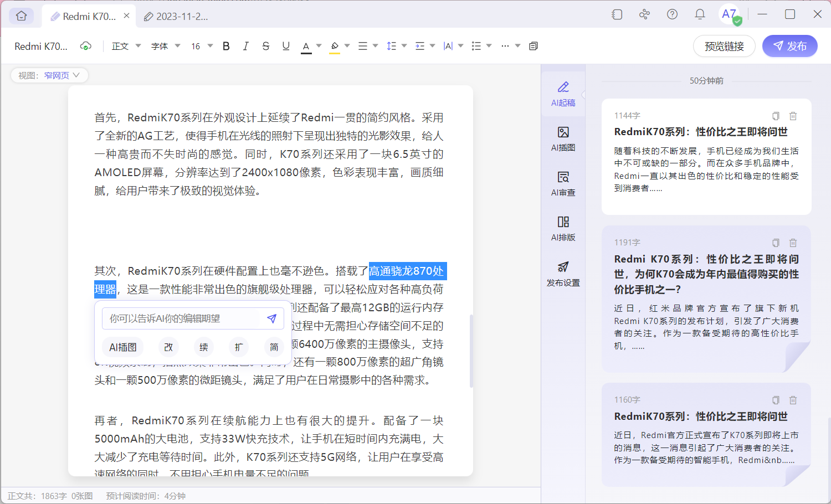
Task: Open the font color swatch
Action: point(306,46)
